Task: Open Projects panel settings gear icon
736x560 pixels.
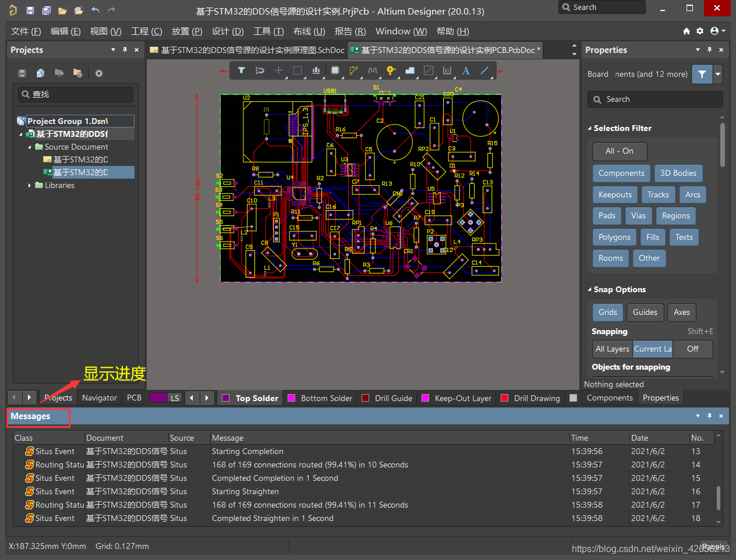Action: click(99, 73)
